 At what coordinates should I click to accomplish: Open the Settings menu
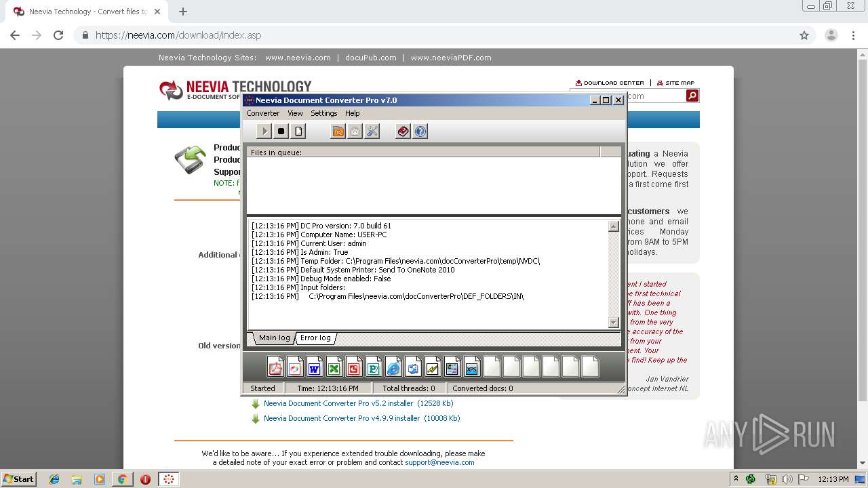point(324,113)
